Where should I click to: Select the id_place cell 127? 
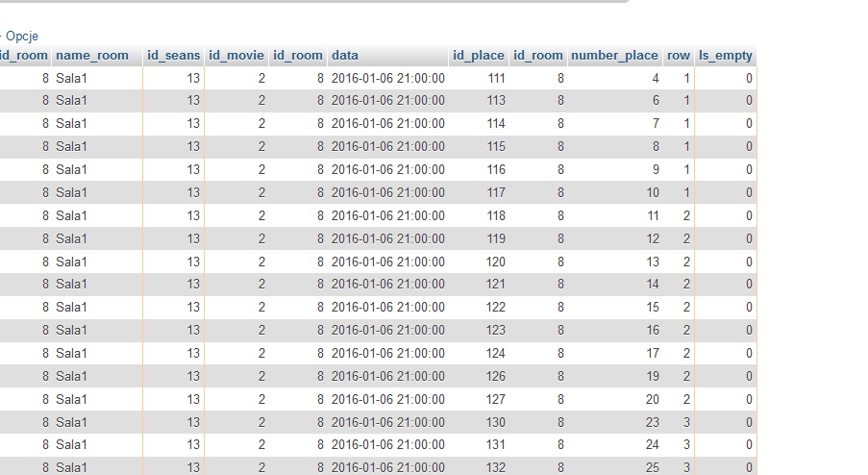[495, 400]
